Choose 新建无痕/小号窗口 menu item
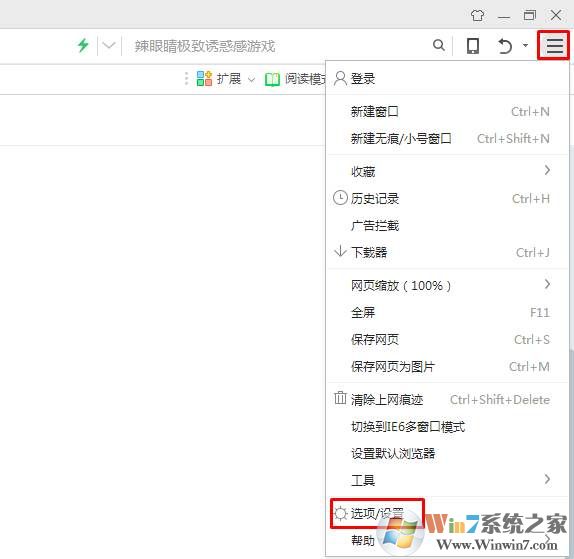This screenshot has height=559, width=574. (447, 138)
